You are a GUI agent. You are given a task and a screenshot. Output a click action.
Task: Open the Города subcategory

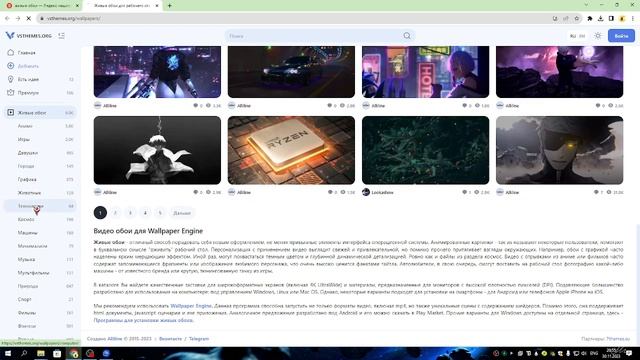(x=40, y=166)
